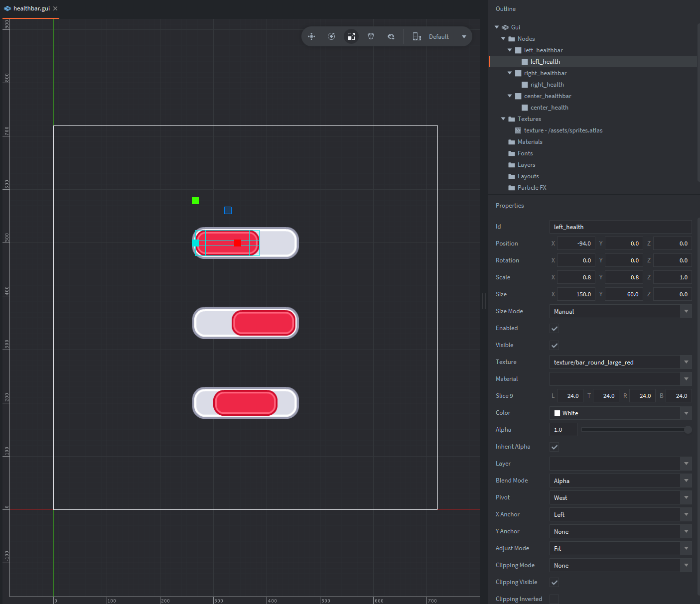
Task: Open the Pivot dropdown showing West
Action: pyautogui.click(x=620, y=498)
